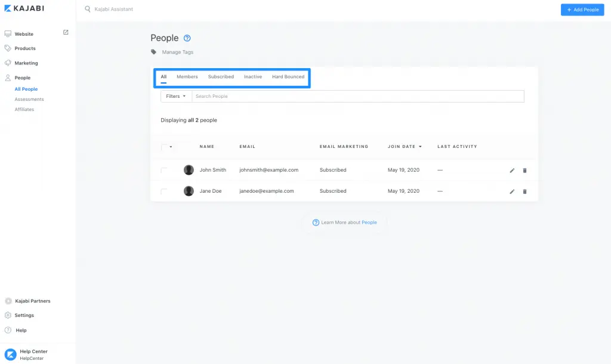611x364 pixels.
Task: Click the Manage Tags tag icon
Action: (x=154, y=52)
